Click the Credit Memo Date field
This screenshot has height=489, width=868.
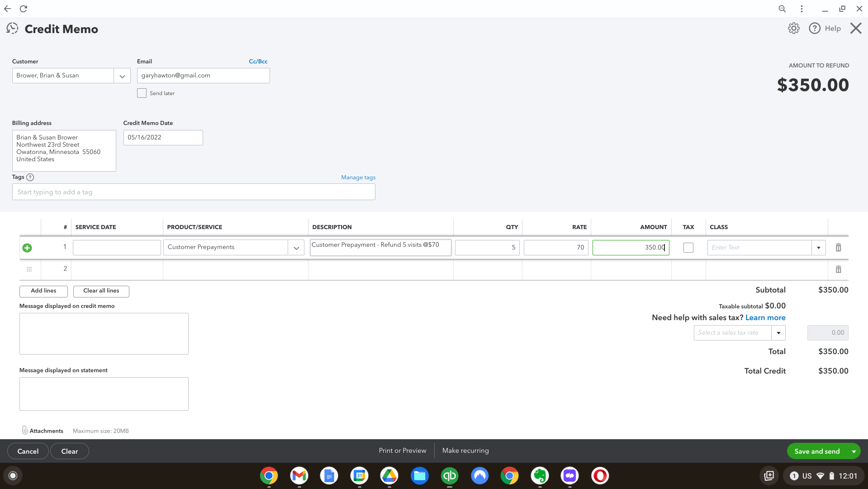[x=163, y=138]
